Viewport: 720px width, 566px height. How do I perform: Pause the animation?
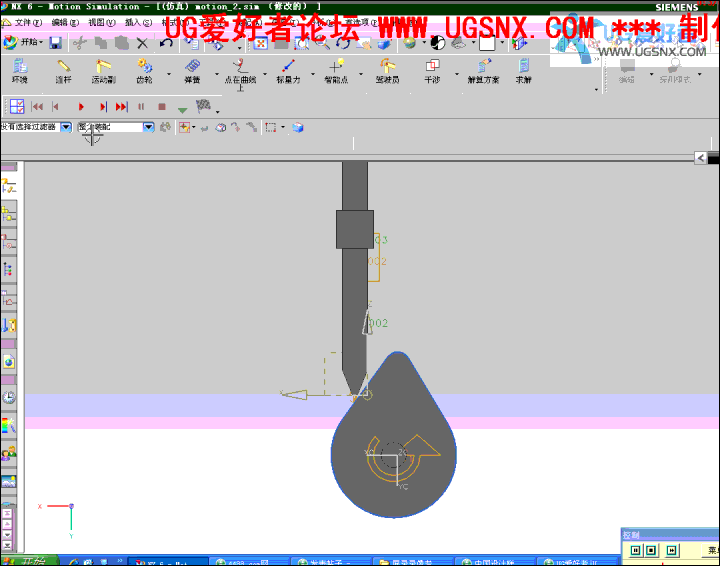141,107
